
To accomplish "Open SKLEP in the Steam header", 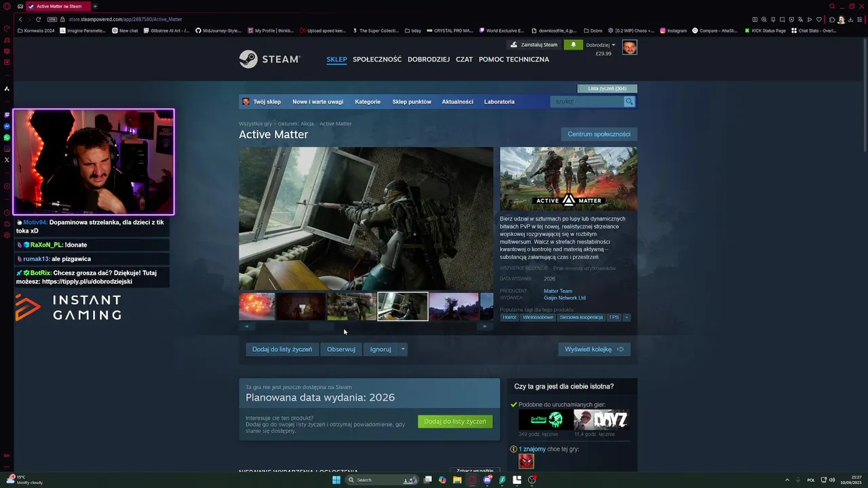I will tap(336, 60).
